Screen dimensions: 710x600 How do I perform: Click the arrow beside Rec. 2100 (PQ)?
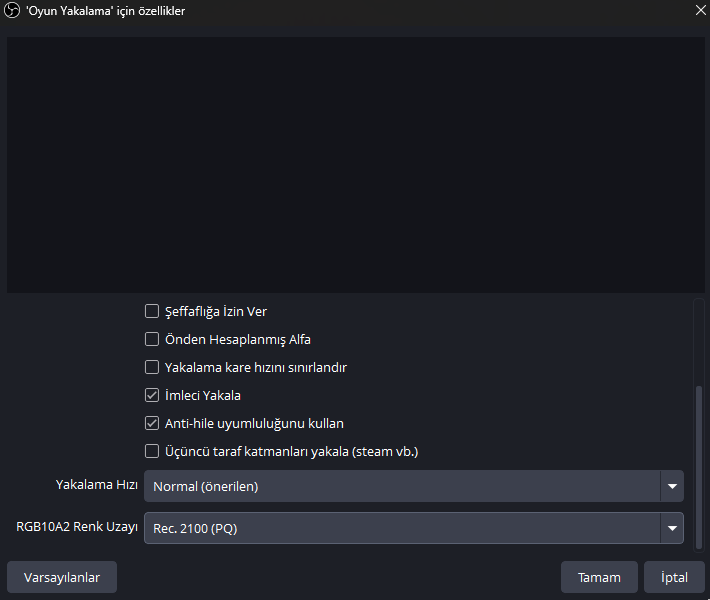click(671, 527)
